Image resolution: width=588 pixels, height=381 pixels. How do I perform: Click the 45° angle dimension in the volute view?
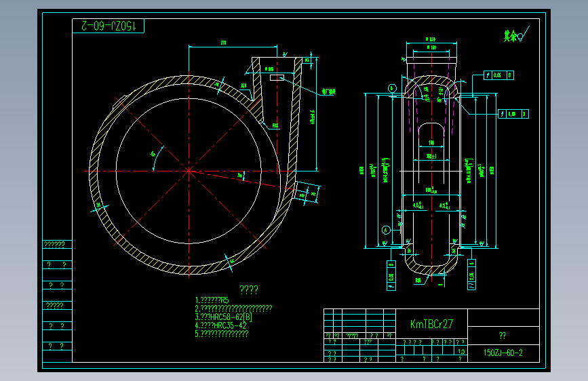[x=153, y=155]
